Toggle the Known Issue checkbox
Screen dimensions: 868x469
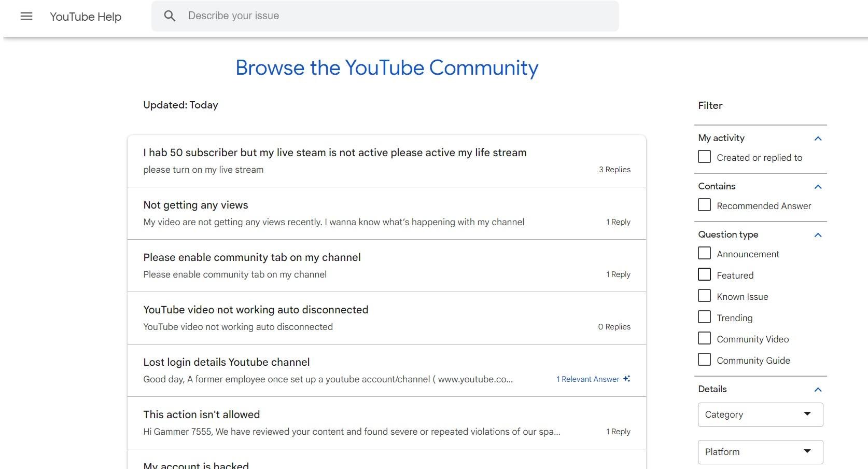pyautogui.click(x=704, y=296)
